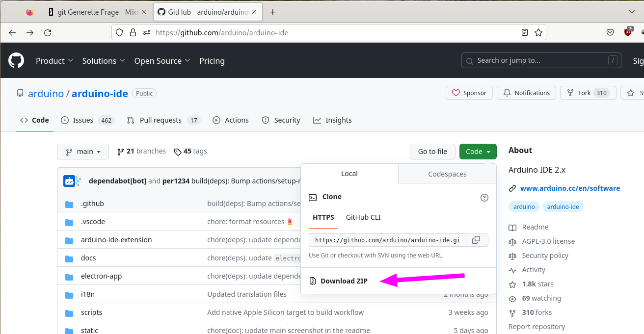Click the dependabot[bot] author name

[x=117, y=181]
